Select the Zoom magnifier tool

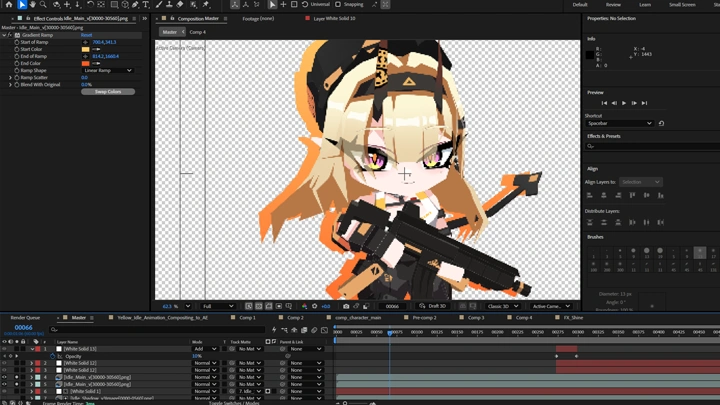[x=43, y=5]
